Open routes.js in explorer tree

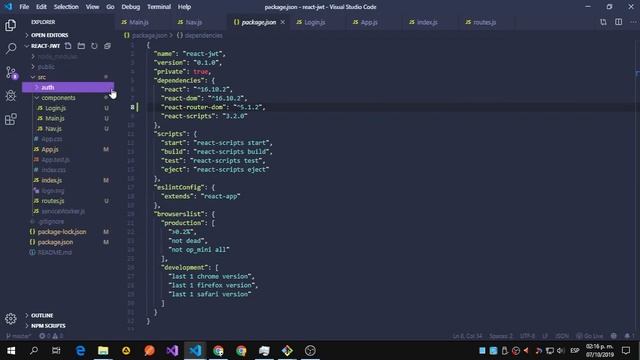(x=53, y=201)
